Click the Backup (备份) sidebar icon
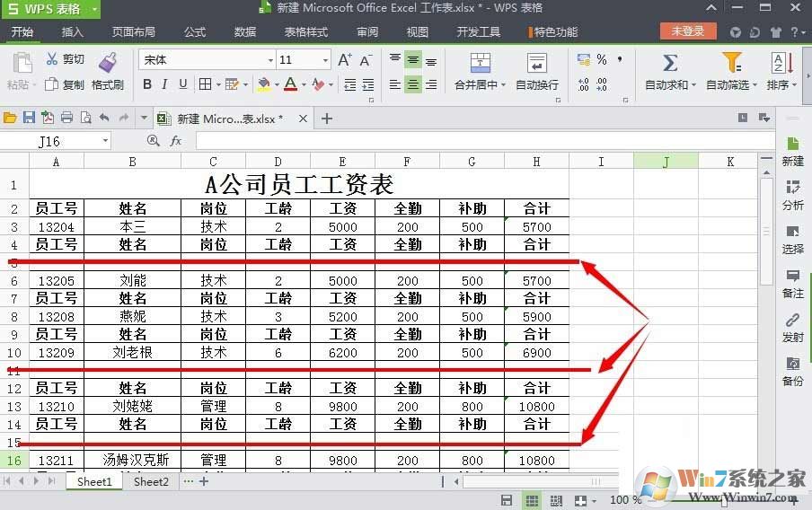Viewport: 812px width, 510px height. click(793, 363)
